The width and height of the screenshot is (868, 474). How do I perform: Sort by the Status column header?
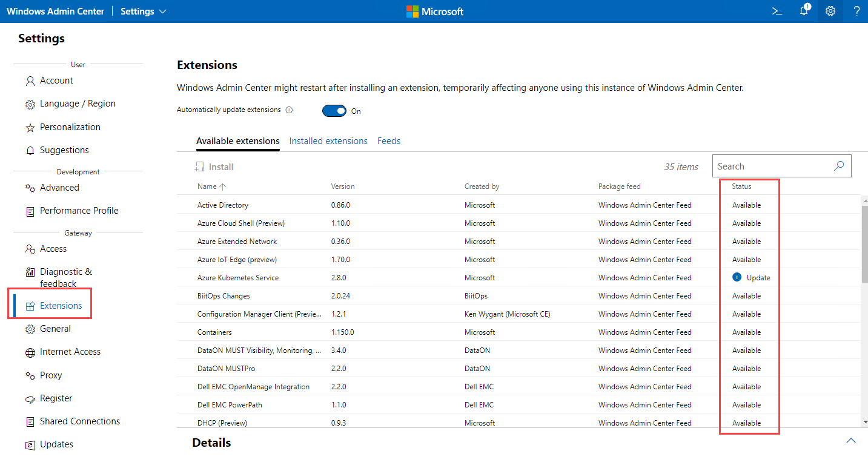click(x=741, y=186)
